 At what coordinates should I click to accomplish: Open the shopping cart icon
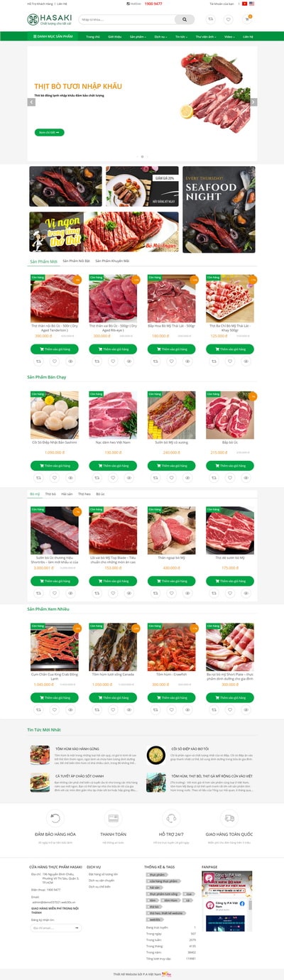248,19
